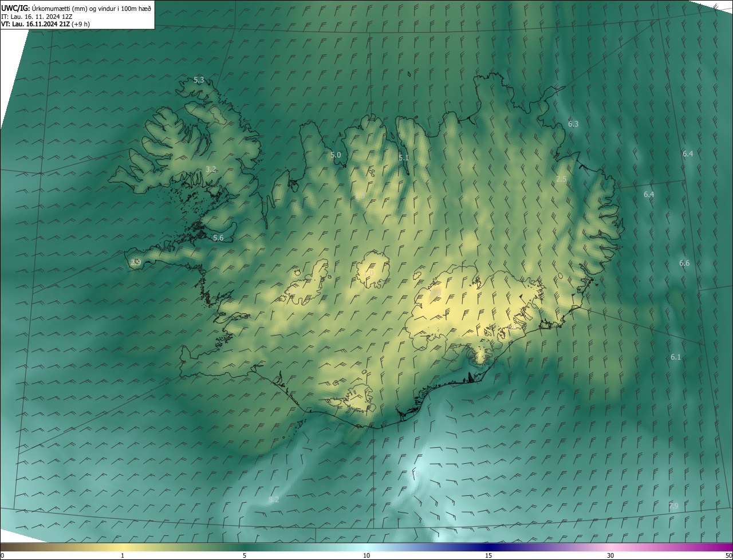Click the '50' tick label on the color scale

(x=728, y=555)
